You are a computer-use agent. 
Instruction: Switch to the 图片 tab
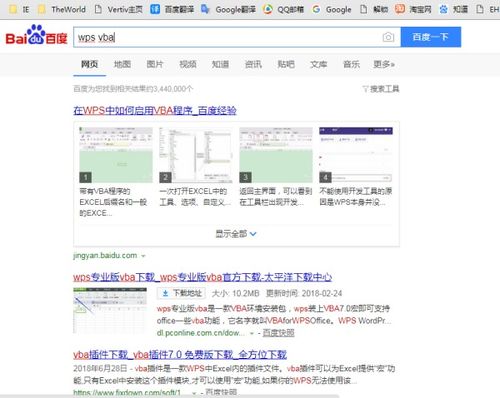click(x=155, y=64)
